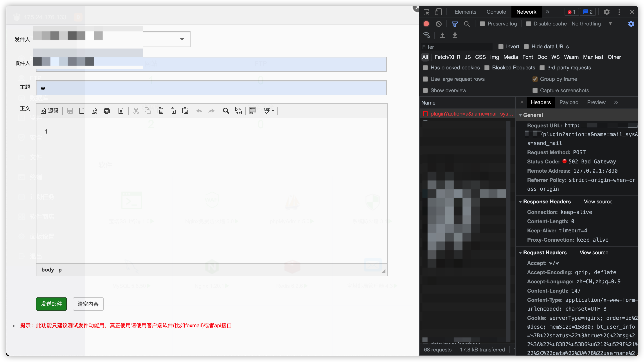This screenshot has width=644, height=362.
Task: Select the failed plugin?action=a&name=mail_sys request
Action: (467, 114)
